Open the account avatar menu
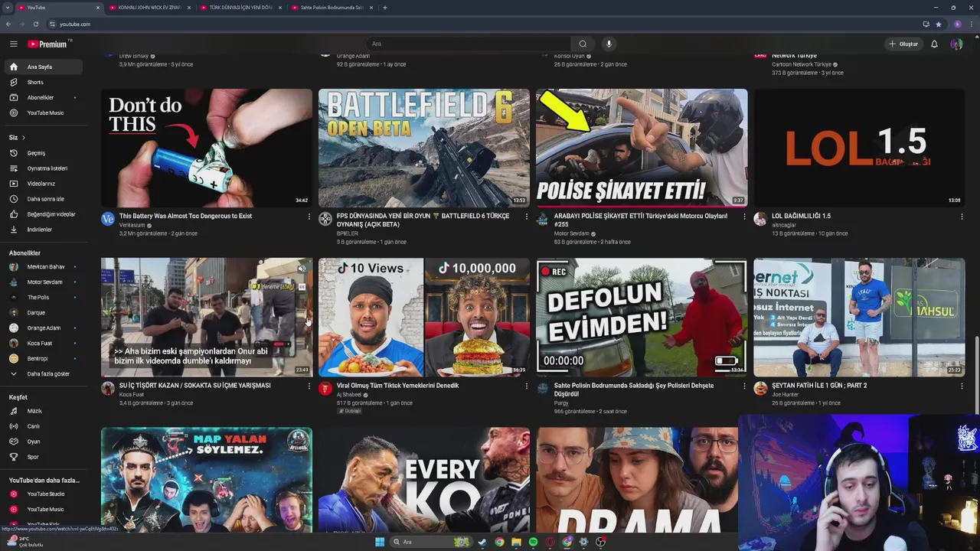The height and width of the screenshot is (551, 980). point(956,44)
